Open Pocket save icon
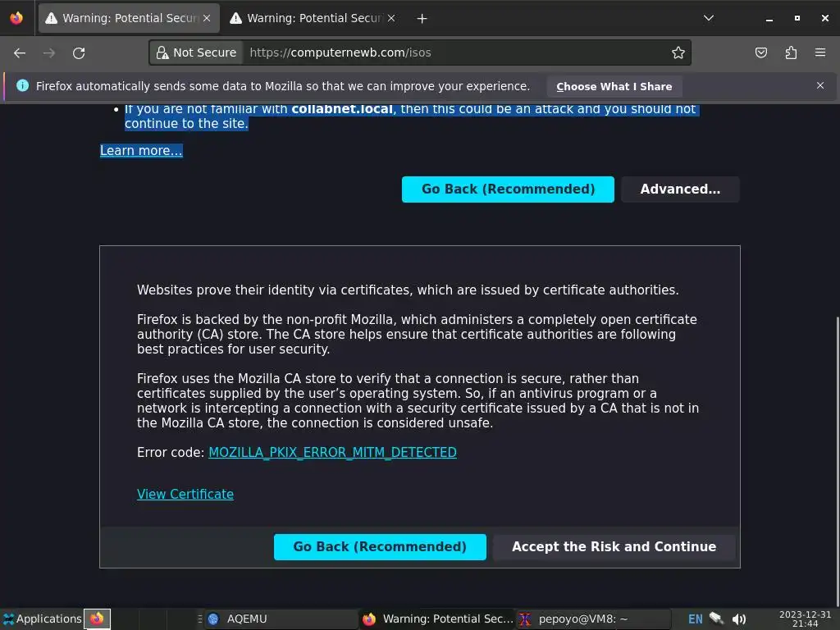Image resolution: width=840 pixels, height=630 pixels. [x=760, y=52]
